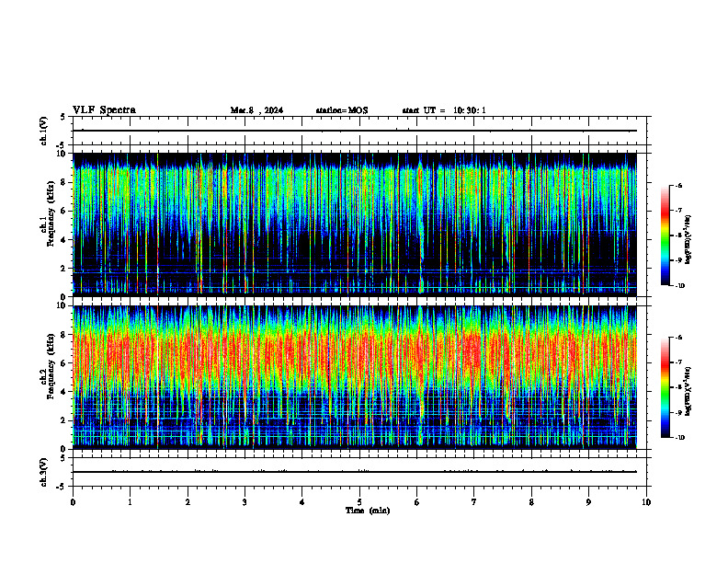The height and width of the screenshot is (563, 728).
Task: Select the "Time (min)" axis label
Action: tap(368, 511)
